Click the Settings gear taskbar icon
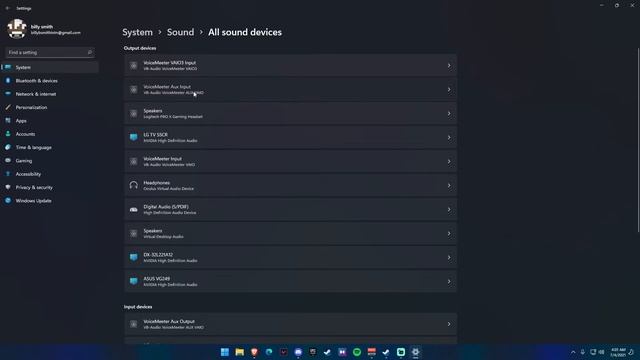The height and width of the screenshot is (360, 640). [x=416, y=352]
